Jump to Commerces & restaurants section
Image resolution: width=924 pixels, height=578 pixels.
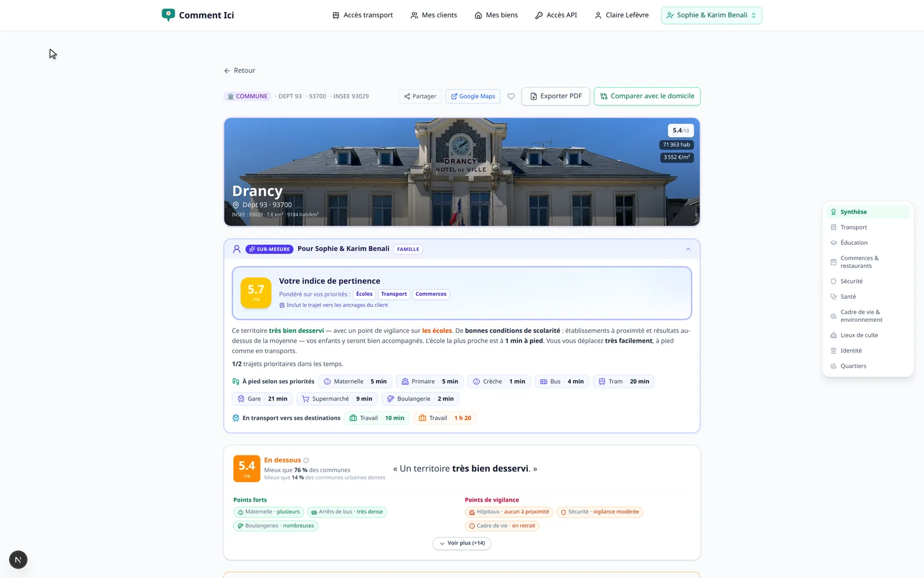tap(868, 262)
